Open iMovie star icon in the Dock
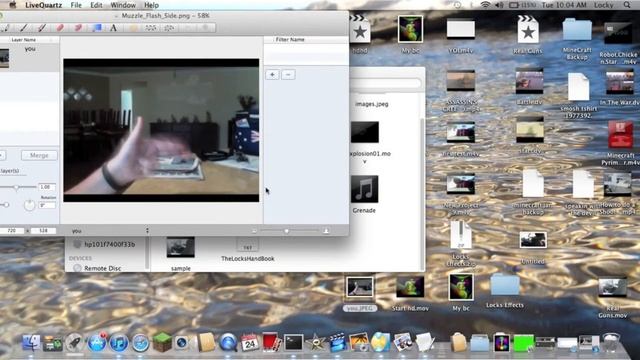Screen dimensions: 640x360 [x=315, y=343]
